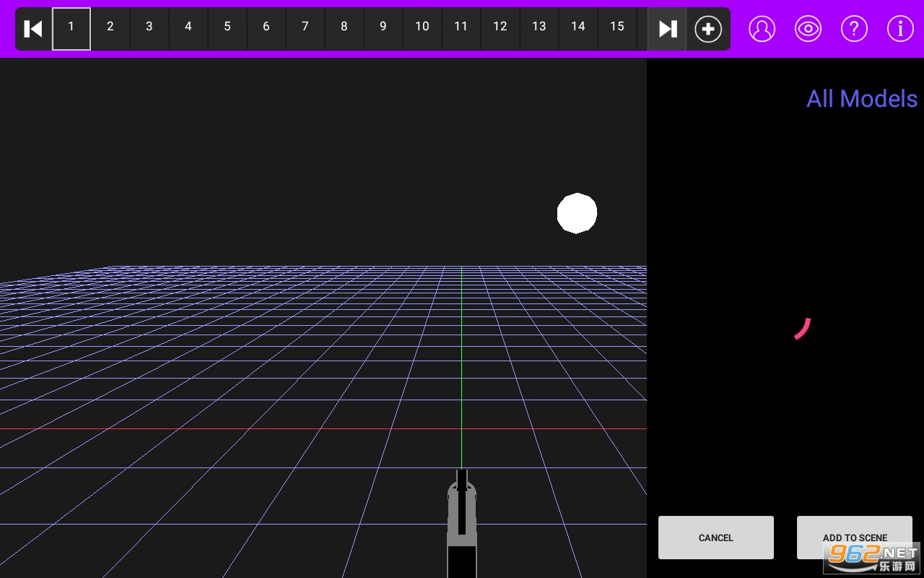Switch to frame 8 in the timeline

point(344,28)
